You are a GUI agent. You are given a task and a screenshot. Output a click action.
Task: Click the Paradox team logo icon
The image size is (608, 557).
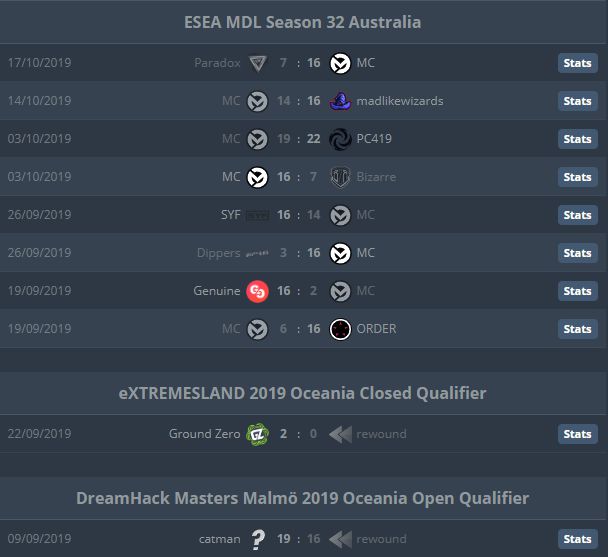257,63
